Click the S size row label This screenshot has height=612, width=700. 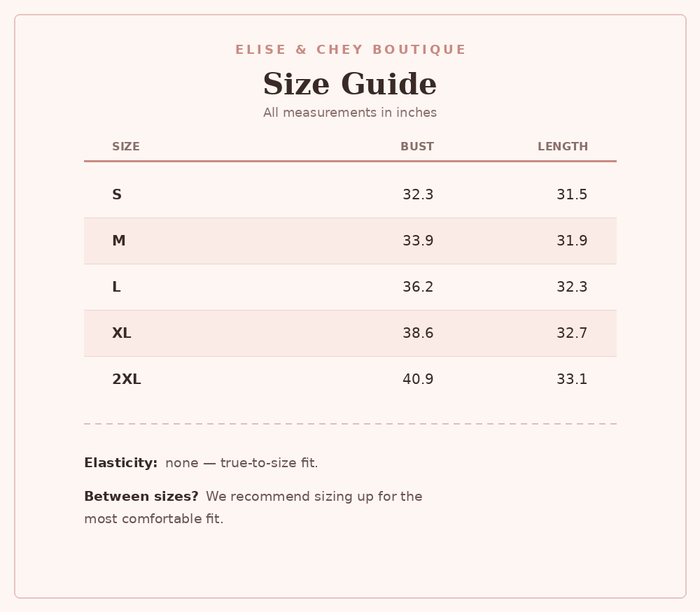click(x=116, y=194)
